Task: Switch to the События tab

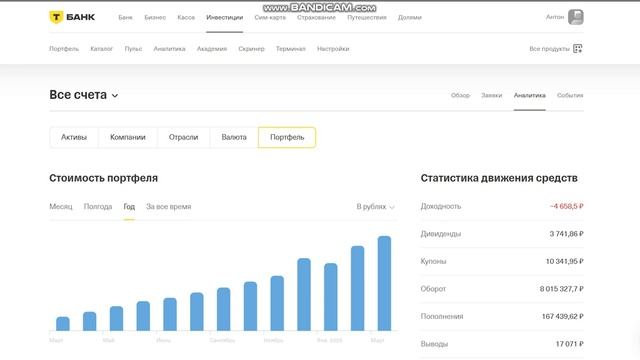Action: pos(570,95)
